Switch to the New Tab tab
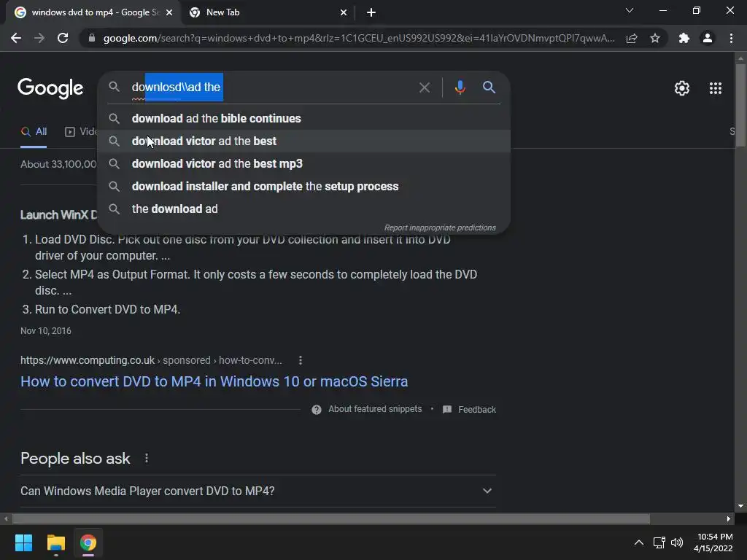The height and width of the screenshot is (560, 747). pyautogui.click(x=268, y=12)
